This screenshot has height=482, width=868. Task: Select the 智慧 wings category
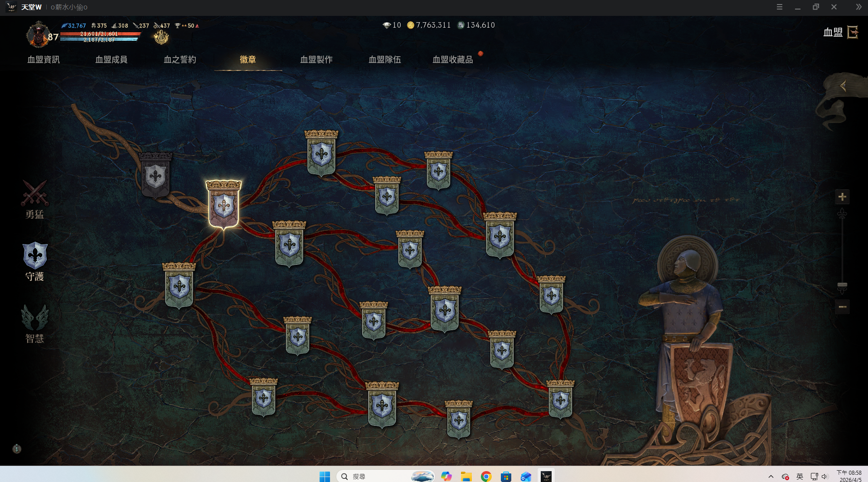click(x=35, y=323)
